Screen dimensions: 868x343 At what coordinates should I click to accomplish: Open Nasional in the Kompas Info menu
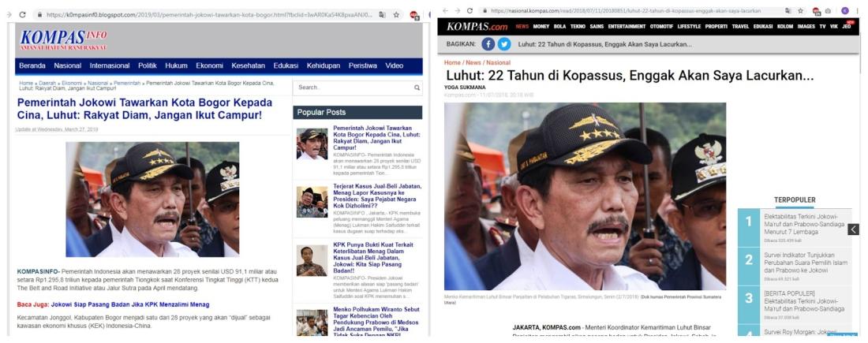(x=68, y=65)
